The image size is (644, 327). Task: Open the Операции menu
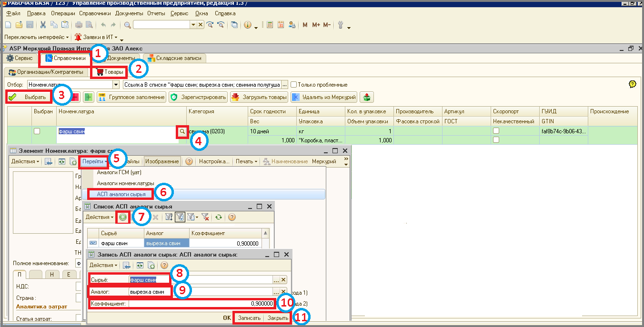coord(63,13)
